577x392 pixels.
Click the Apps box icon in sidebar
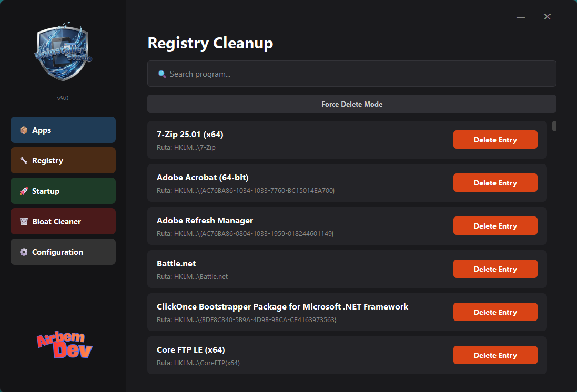[x=24, y=130]
